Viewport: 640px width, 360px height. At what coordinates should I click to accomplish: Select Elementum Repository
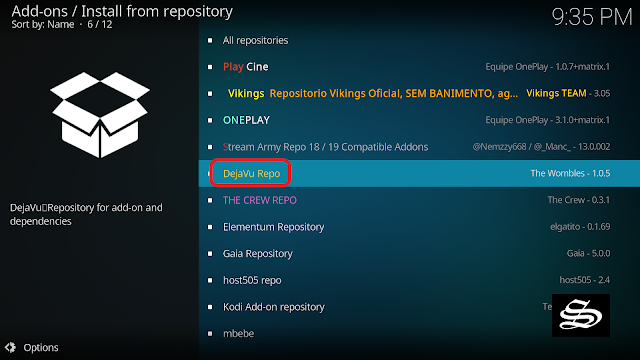point(419,227)
